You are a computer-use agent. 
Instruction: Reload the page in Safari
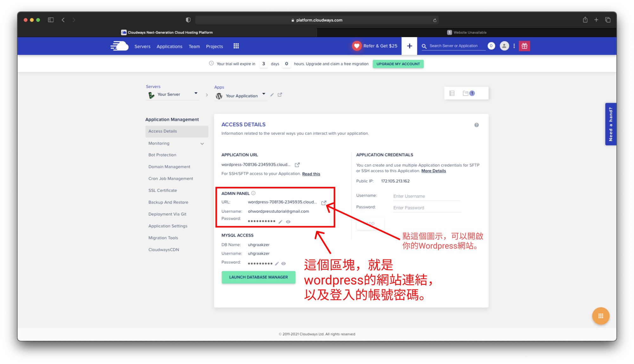[x=435, y=20]
